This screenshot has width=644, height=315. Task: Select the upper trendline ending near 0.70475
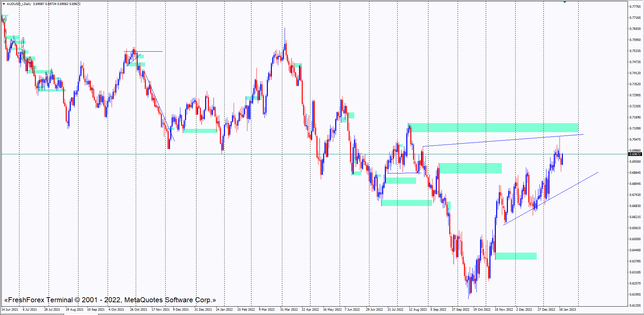tap(503, 140)
